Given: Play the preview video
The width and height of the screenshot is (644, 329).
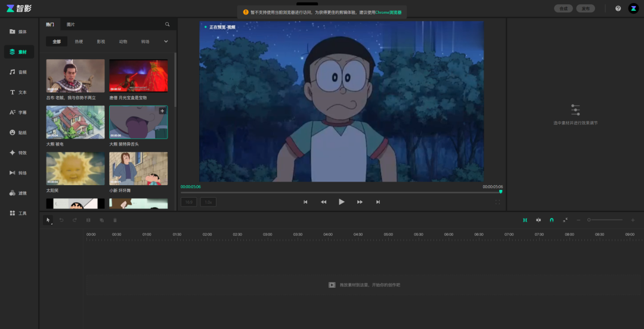Looking at the screenshot, I should tap(341, 202).
